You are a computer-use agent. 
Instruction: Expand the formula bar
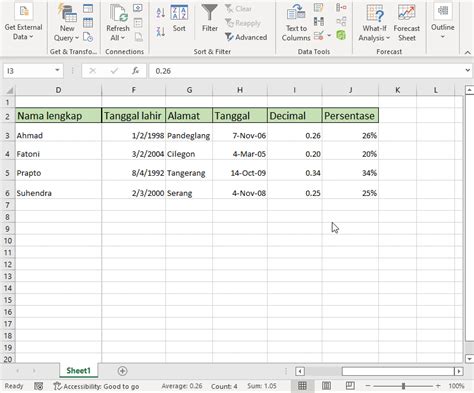(468, 70)
